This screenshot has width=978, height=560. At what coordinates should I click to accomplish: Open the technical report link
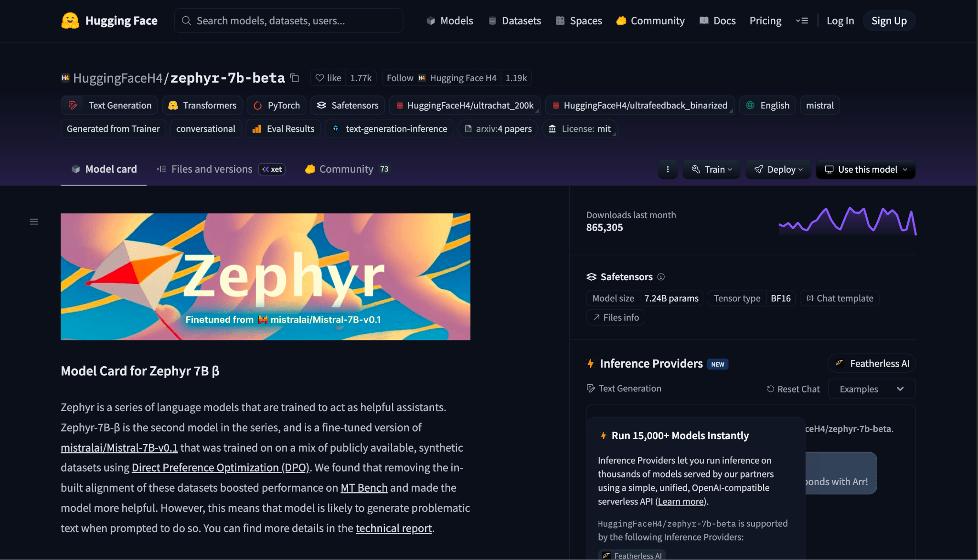click(393, 528)
